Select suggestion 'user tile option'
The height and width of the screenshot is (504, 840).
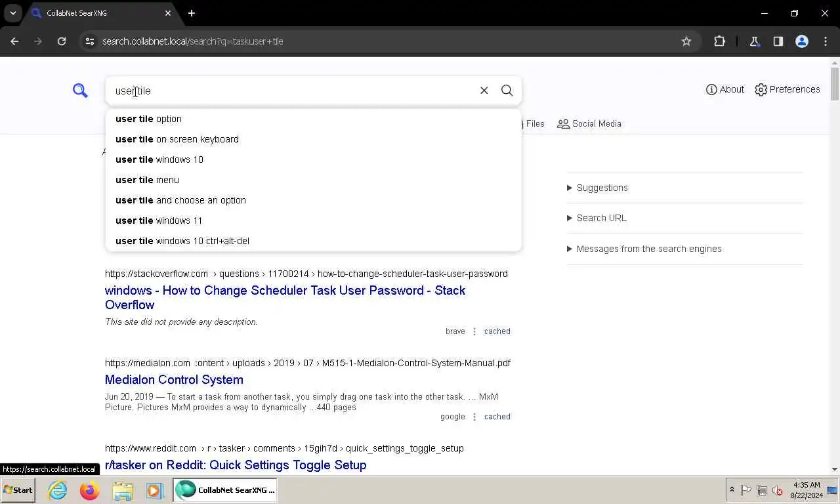tap(314, 119)
